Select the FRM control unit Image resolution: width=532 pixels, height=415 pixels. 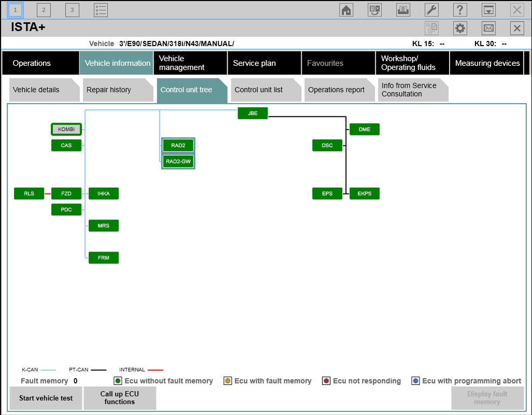pyautogui.click(x=104, y=258)
